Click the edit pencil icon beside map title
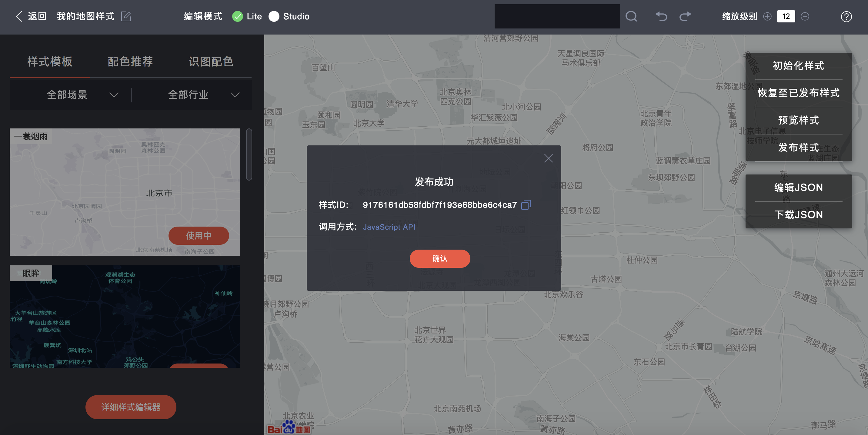The width and height of the screenshot is (868, 435). (x=126, y=16)
